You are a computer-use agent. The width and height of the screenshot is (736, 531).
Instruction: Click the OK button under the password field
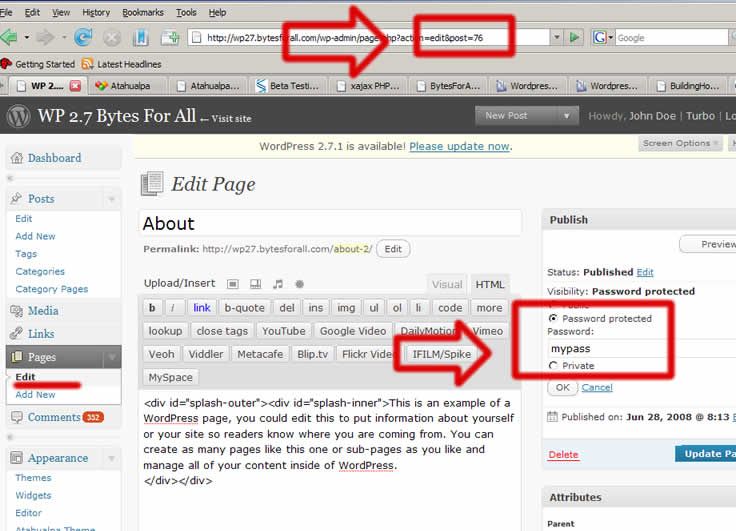click(x=562, y=387)
